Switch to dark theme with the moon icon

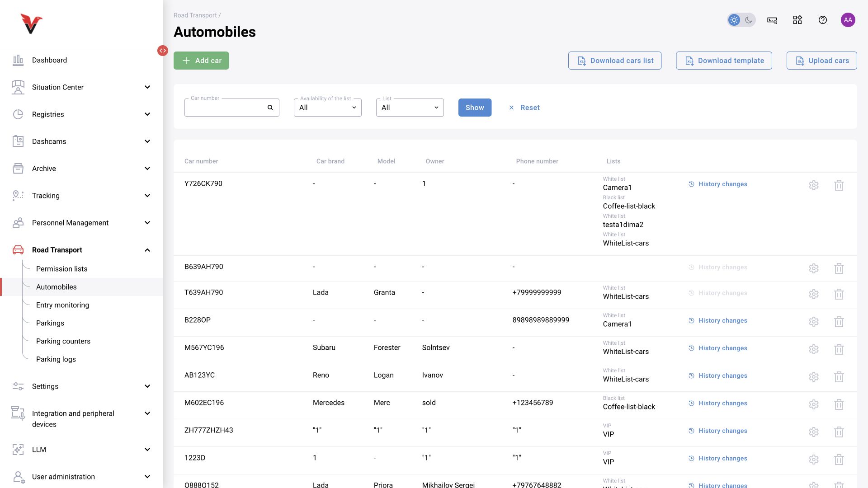click(x=749, y=20)
